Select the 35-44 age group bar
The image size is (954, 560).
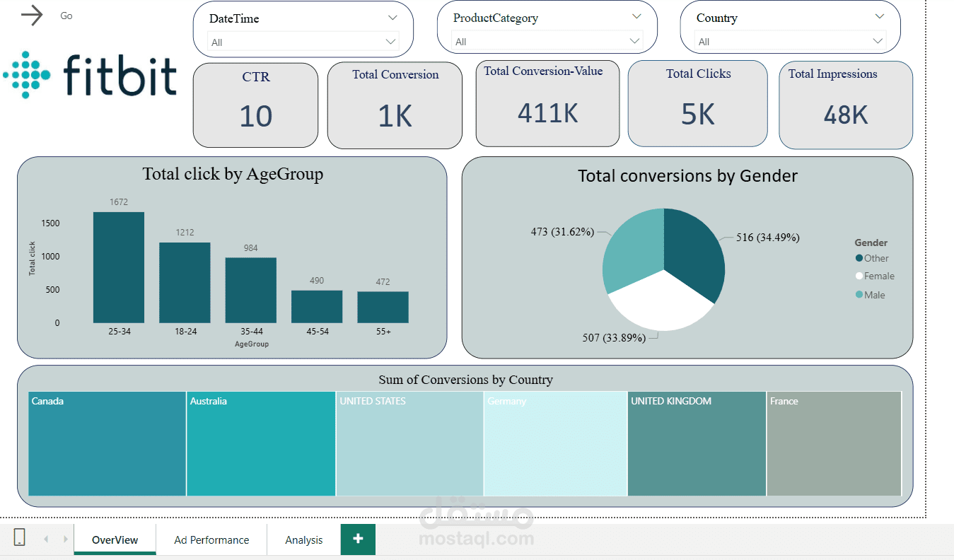pyautogui.click(x=251, y=291)
